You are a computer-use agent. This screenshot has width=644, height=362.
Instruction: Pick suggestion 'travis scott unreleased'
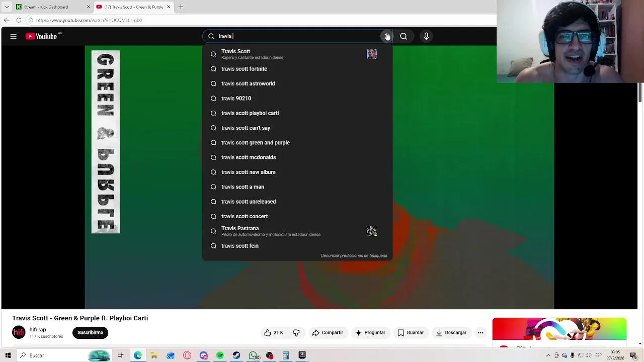click(x=297, y=202)
